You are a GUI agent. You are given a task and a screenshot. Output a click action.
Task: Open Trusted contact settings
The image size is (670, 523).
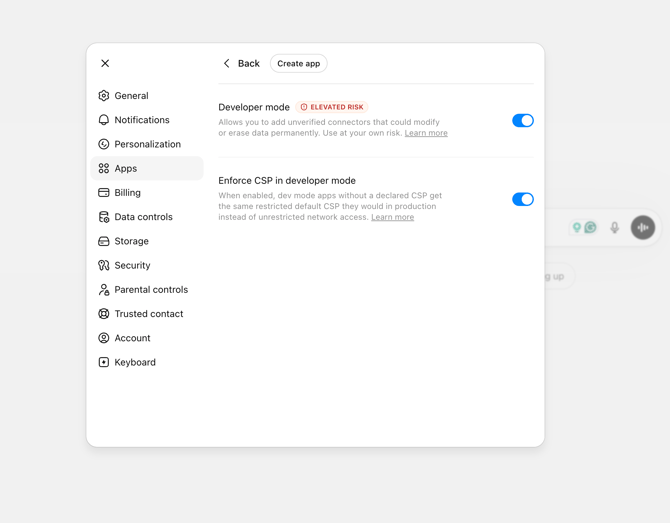(x=147, y=314)
